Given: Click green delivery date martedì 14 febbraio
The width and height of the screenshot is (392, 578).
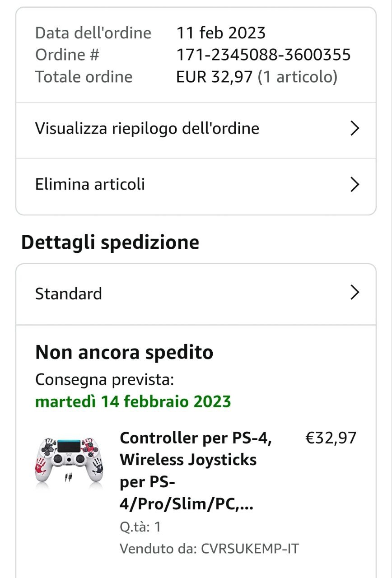Looking at the screenshot, I should pos(133,401).
